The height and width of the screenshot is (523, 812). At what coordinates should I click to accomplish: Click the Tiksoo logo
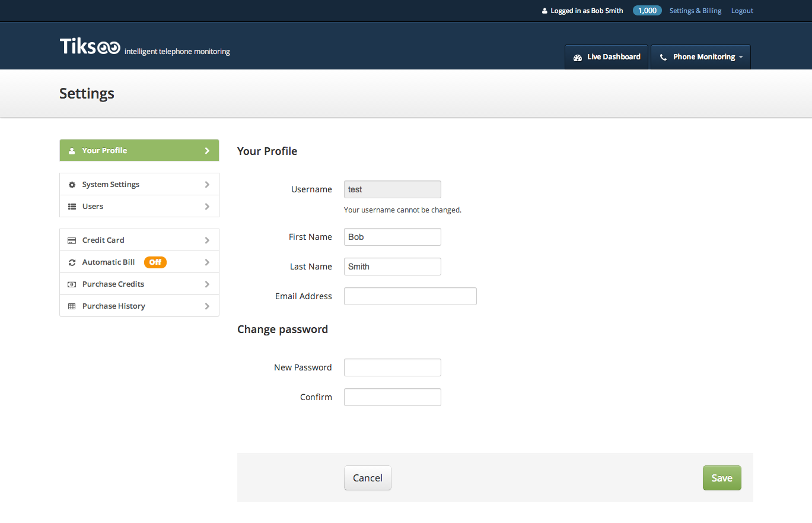tap(90, 47)
